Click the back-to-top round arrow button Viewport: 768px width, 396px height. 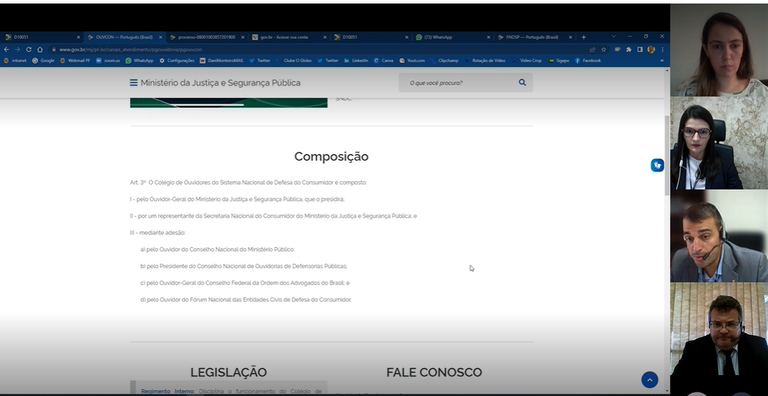(x=649, y=379)
